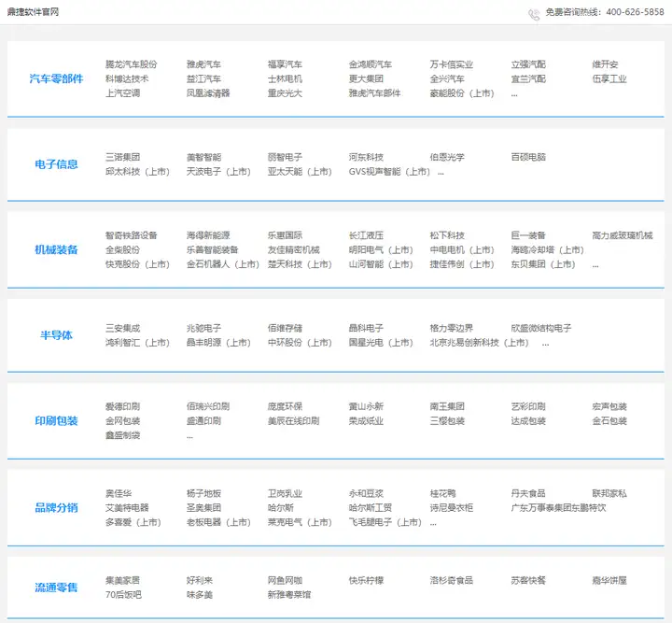Click the 全柴股份 entry
The image size is (672, 623).
click(x=122, y=250)
